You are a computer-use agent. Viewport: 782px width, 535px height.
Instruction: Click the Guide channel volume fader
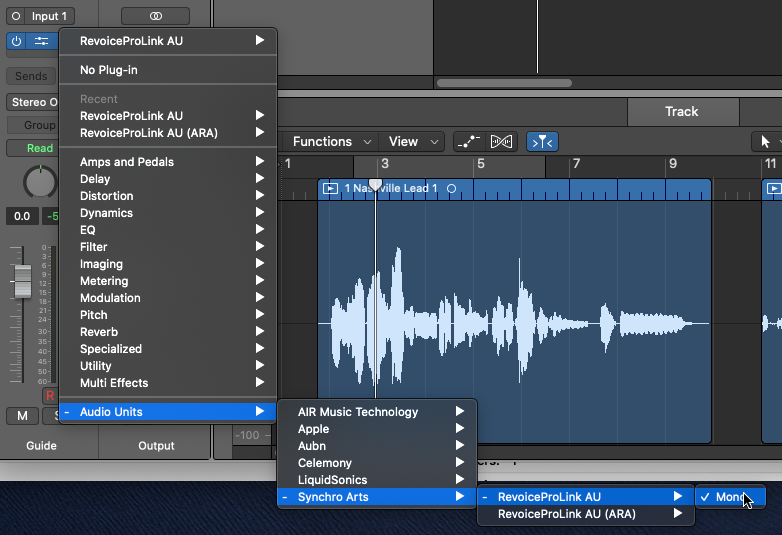pos(22,281)
